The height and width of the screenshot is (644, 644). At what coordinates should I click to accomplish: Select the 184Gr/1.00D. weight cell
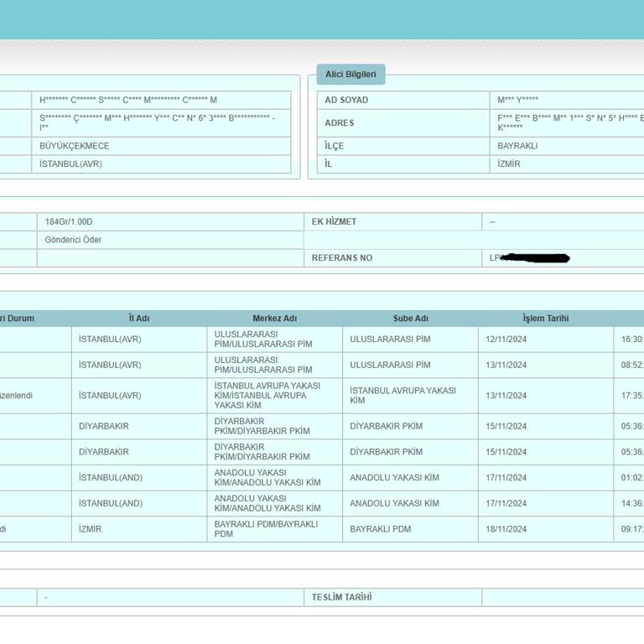(x=170, y=221)
